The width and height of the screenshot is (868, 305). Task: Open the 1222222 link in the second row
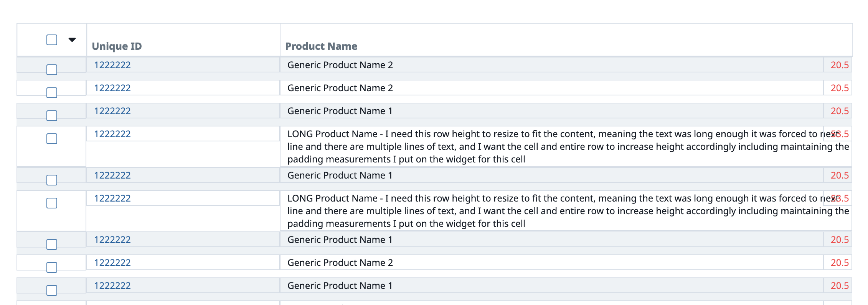coord(112,88)
